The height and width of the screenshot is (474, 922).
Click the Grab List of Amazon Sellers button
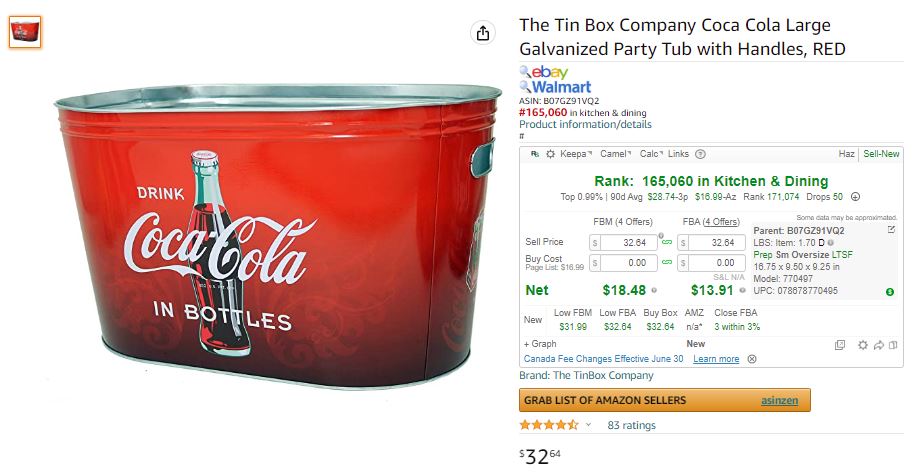point(664,400)
